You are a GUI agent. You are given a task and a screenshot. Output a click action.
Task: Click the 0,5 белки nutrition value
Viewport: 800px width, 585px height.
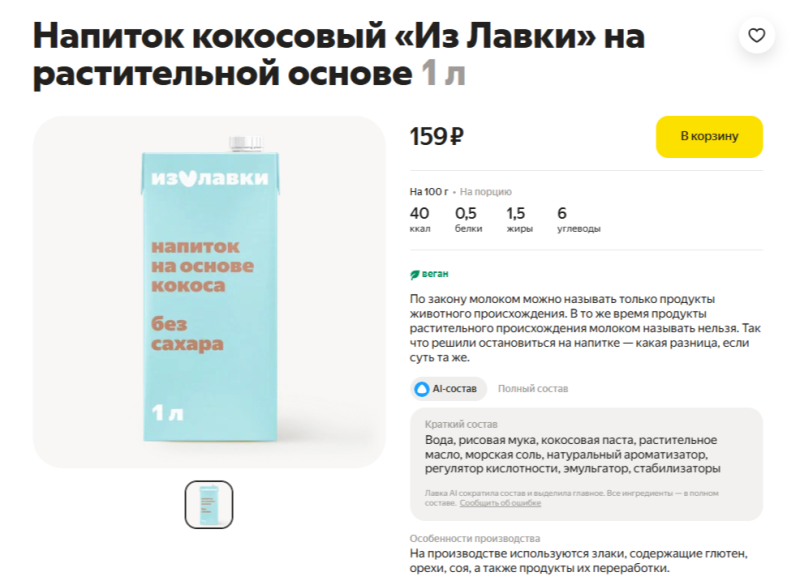(x=468, y=219)
